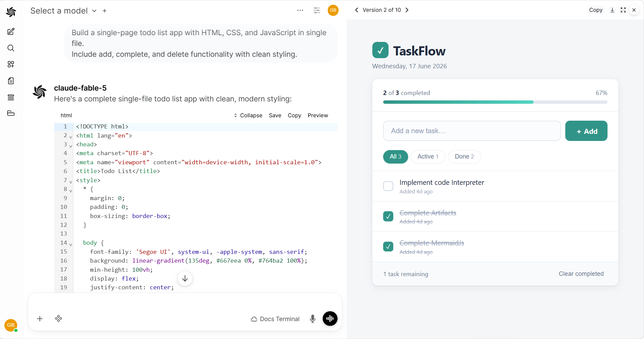
Task: Click the task completion progress bar
Action: [495, 102]
